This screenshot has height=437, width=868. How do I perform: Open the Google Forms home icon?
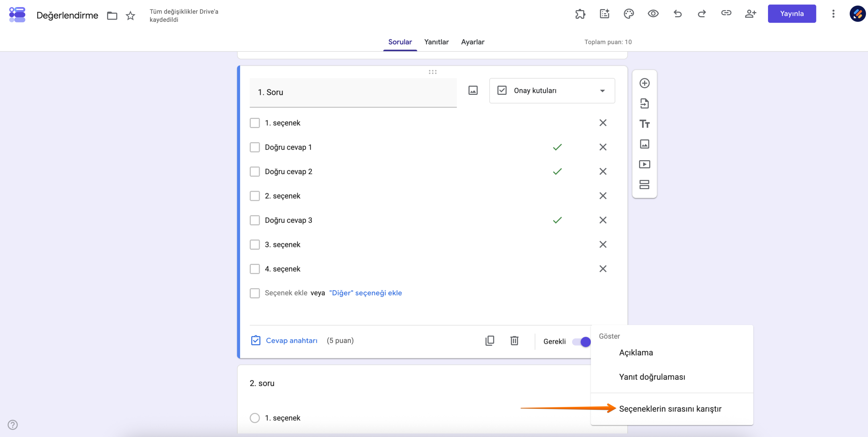pos(17,15)
